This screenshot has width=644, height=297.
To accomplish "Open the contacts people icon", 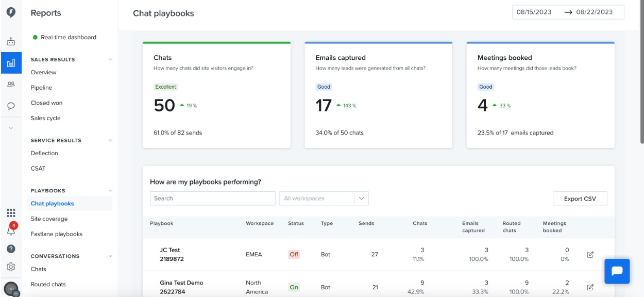I will [11, 85].
